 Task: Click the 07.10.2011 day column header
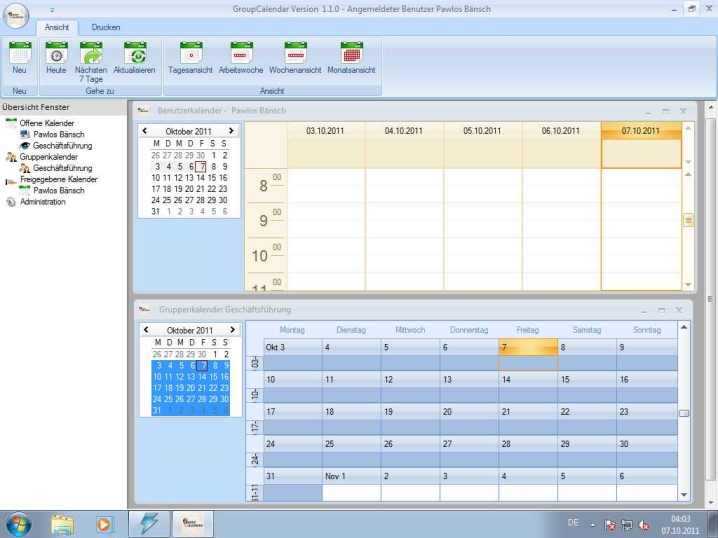(x=640, y=130)
